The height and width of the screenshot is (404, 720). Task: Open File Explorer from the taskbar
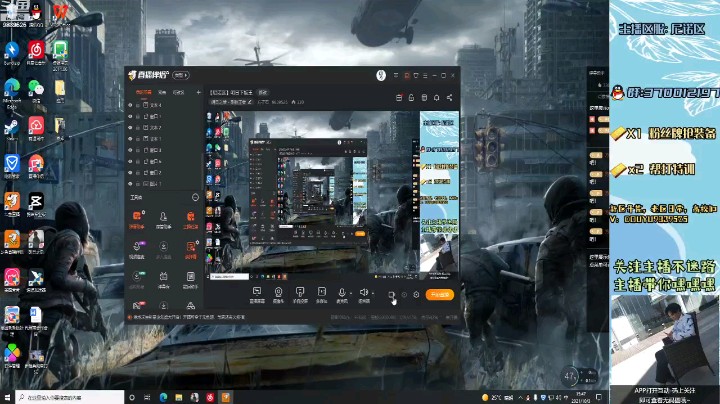pyautogui.click(x=179, y=397)
